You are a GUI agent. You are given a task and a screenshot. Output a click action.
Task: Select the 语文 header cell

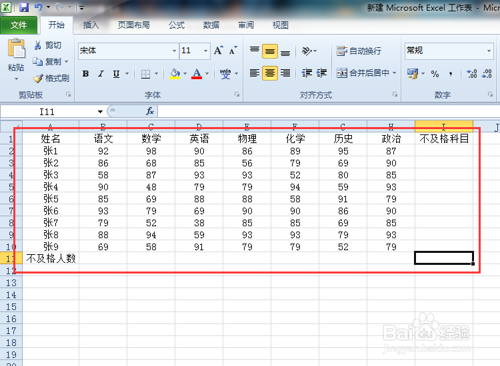[x=103, y=139]
